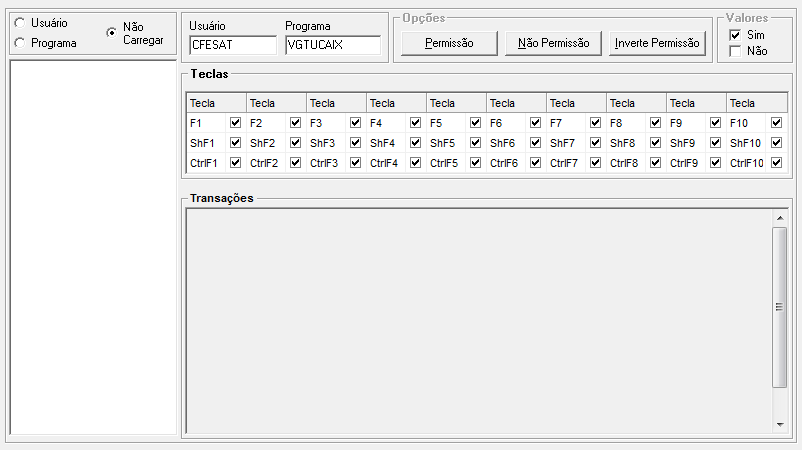The width and height of the screenshot is (802, 450).
Task: Uncheck the F1 key checkbox
Action: coord(236,123)
